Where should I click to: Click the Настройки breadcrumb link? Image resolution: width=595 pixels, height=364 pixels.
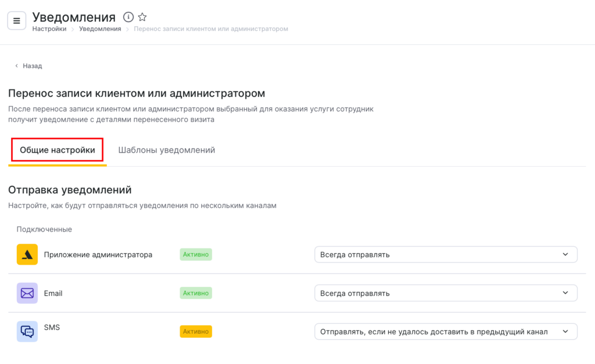[49, 28]
